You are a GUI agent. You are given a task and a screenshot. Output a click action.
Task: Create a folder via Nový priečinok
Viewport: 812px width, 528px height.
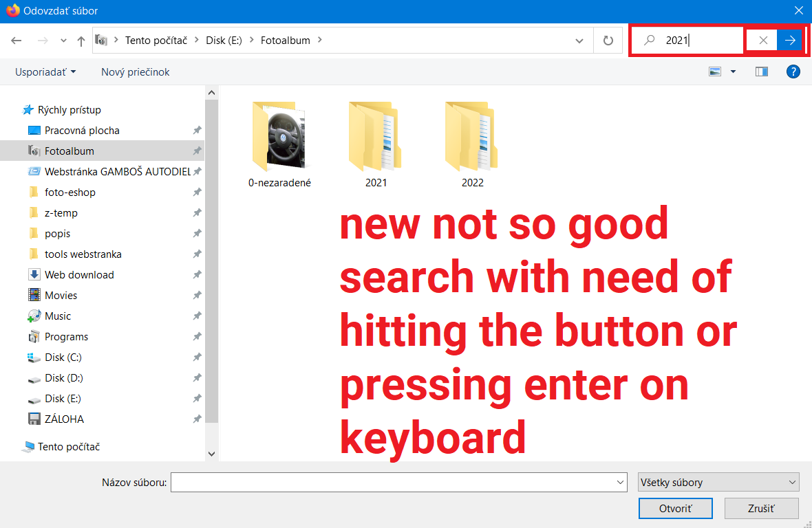(135, 71)
